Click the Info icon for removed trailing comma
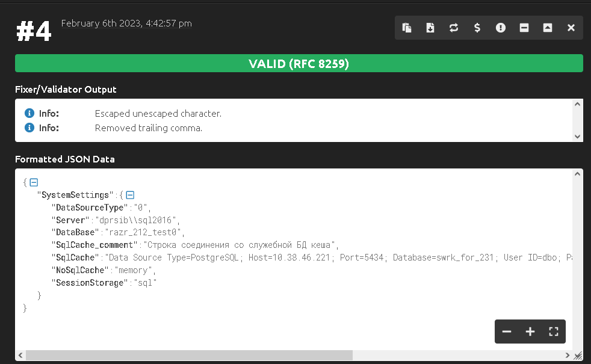The width and height of the screenshot is (591, 364). [x=29, y=128]
